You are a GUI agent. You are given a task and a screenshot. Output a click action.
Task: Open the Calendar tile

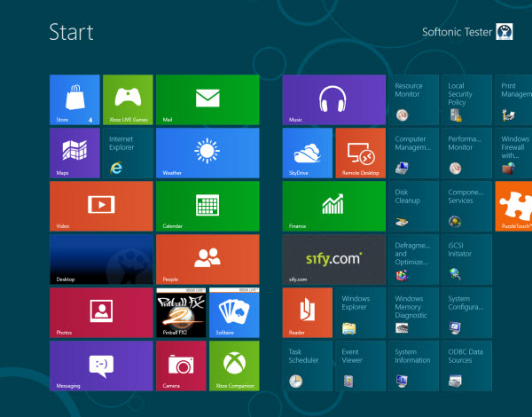pyautogui.click(x=207, y=206)
